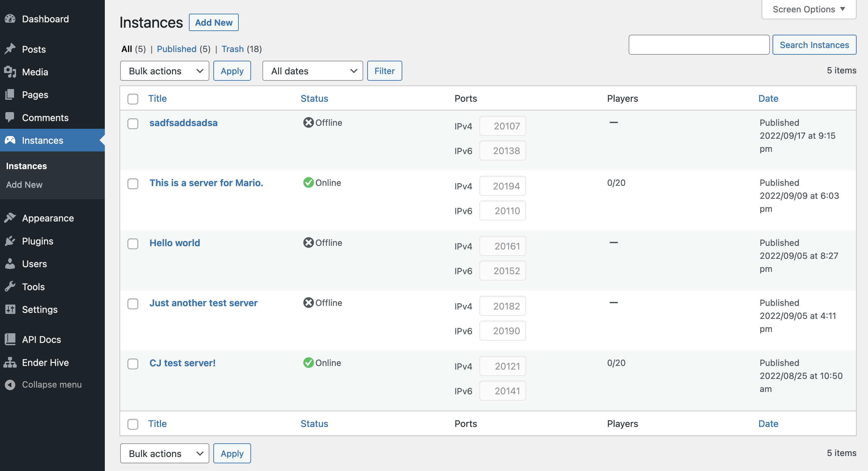The width and height of the screenshot is (868, 471).
Task: Click the API Docs book icon
Action: point(10,339)
